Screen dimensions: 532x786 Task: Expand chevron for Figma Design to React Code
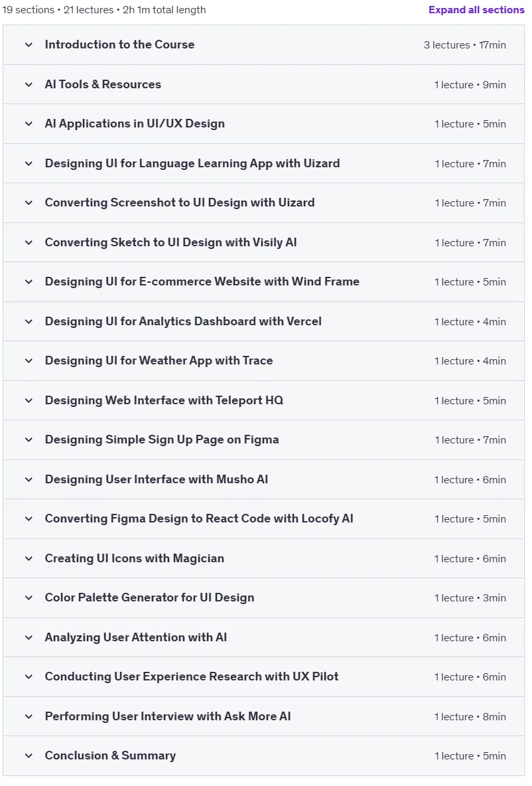pos(29,519)
